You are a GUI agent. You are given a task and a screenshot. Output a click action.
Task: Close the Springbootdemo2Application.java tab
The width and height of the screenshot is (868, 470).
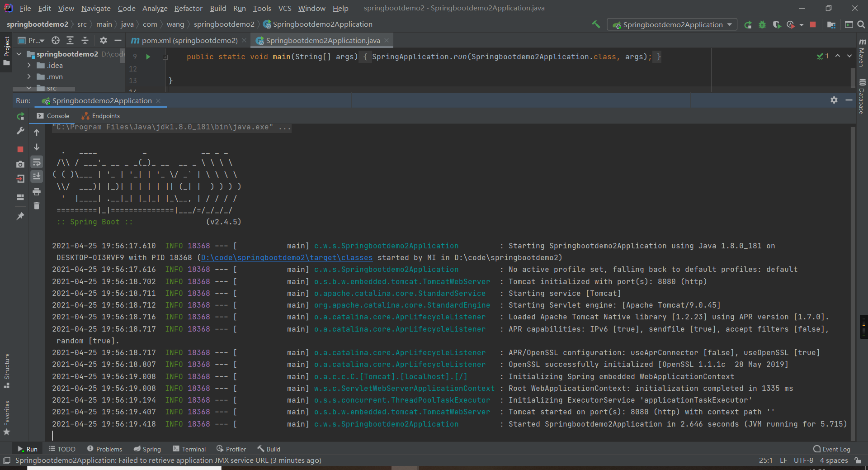pyautogui.click(x=387, y=40)
